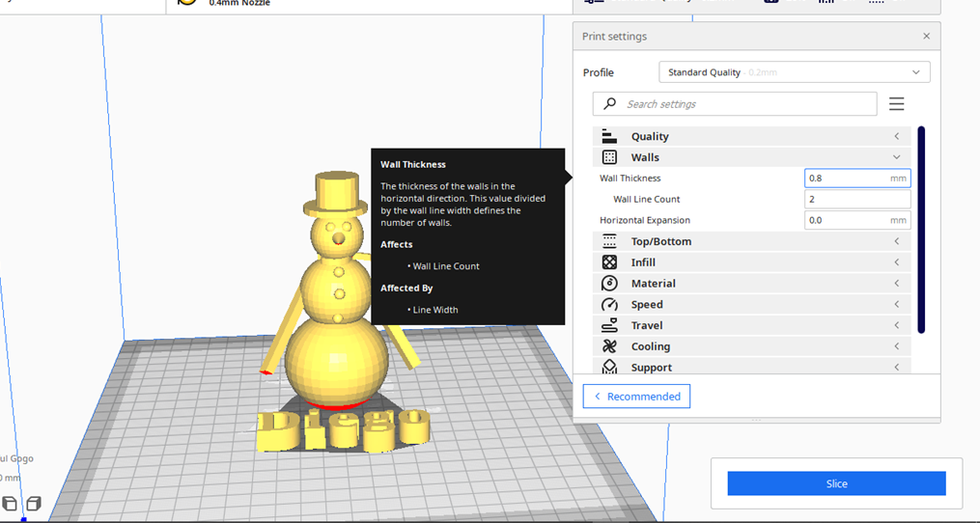Open the Infill settings category

(752, 262)
